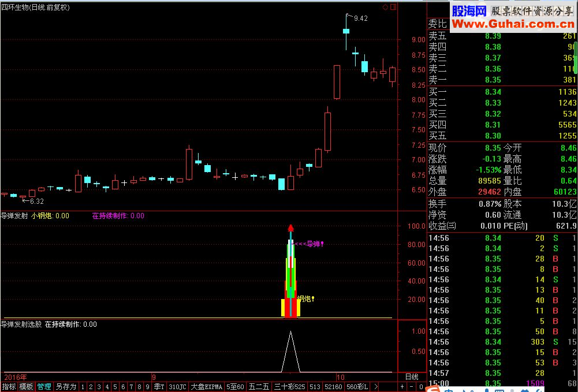Select template slot number 2
The height and width of the screenshot is (392, 578).
click(x=91, y=387)
